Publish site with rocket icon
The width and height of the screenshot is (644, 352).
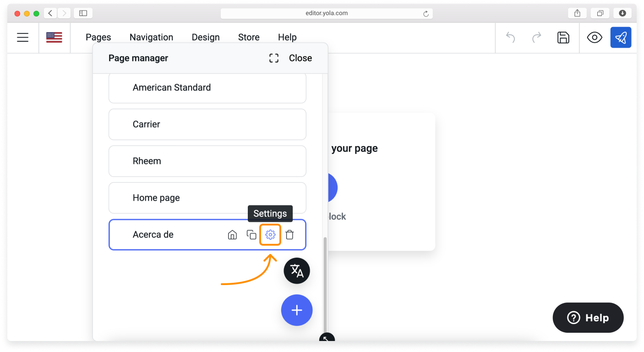pyautogui.click(x=621, y=38)
